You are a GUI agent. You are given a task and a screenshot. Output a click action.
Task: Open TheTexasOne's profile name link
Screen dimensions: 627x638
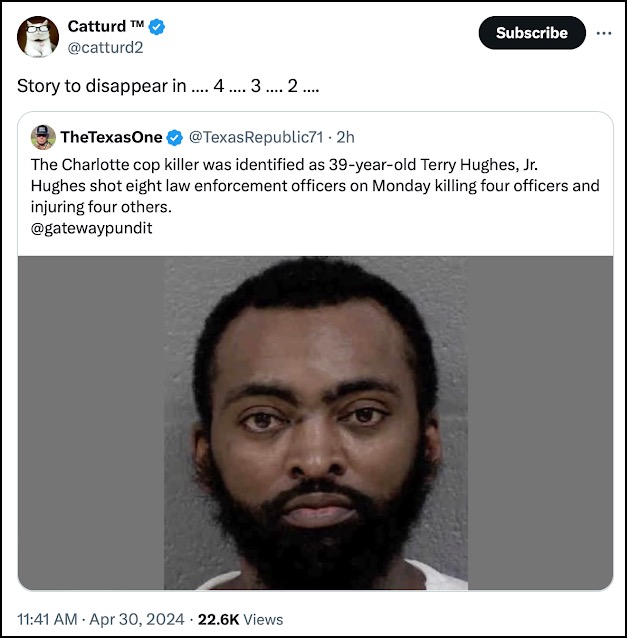(x=111, y=137)
